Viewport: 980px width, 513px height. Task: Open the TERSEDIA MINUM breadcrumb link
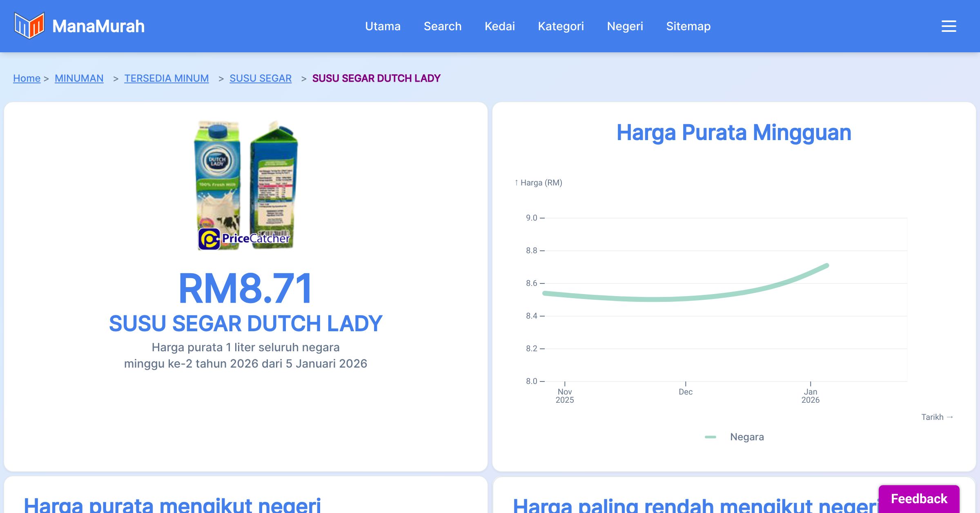[x=167, y=78]
